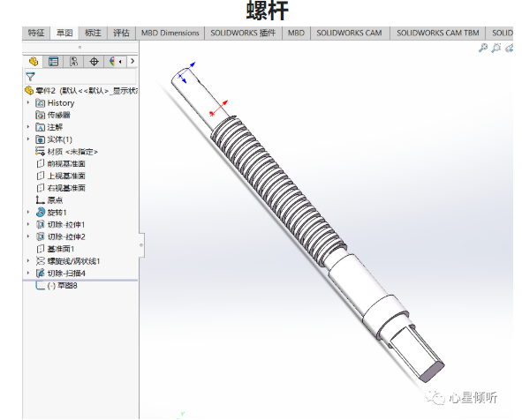522x420 pixels.
Task: Expand the 注解 node
Action: point(28,127)
